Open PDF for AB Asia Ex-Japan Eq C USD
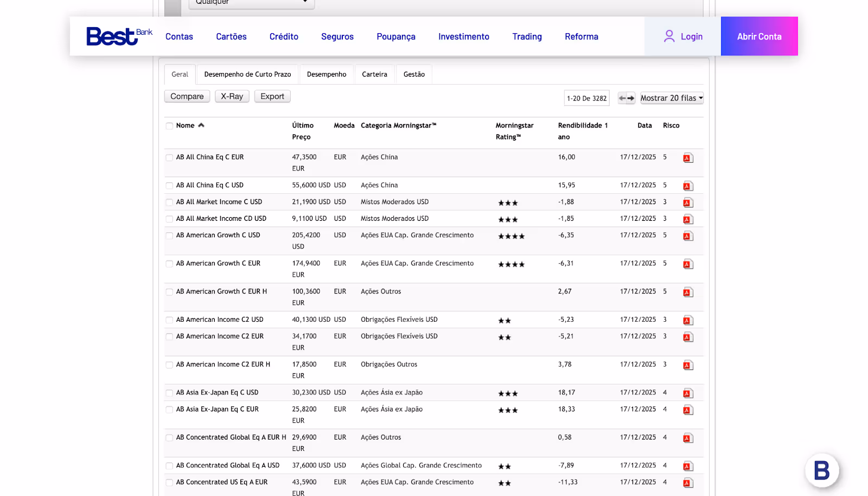Image resolution: width=868 pixels, height=496 pixels. point(688,393)
